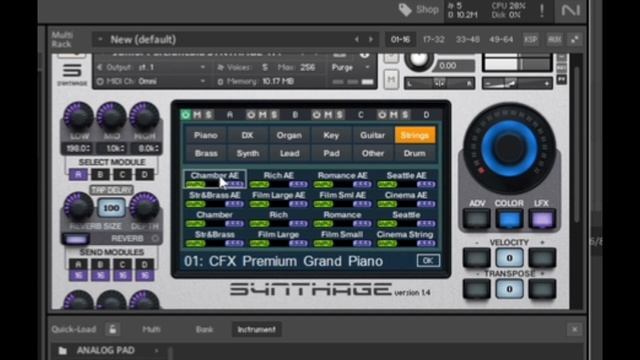Image resolution: width=640 pixels, height=360 pixels.
Task: Click the Native Instruments logo icon
Action: (570, 10)
